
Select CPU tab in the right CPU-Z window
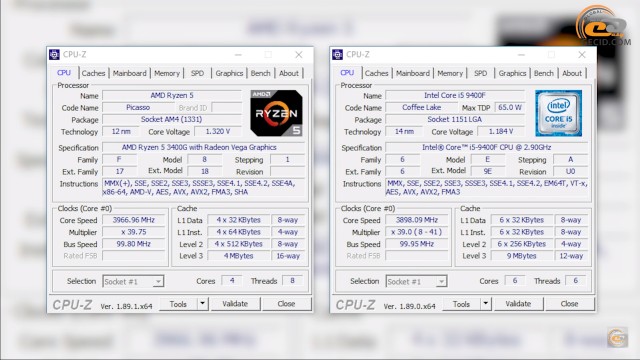click(347, 72)
